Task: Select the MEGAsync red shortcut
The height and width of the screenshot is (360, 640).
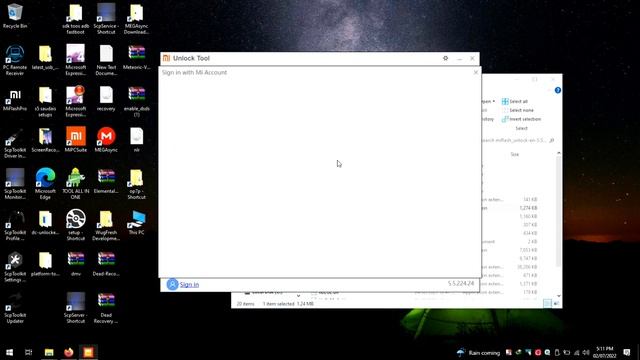Action: [x=106, y=140]
